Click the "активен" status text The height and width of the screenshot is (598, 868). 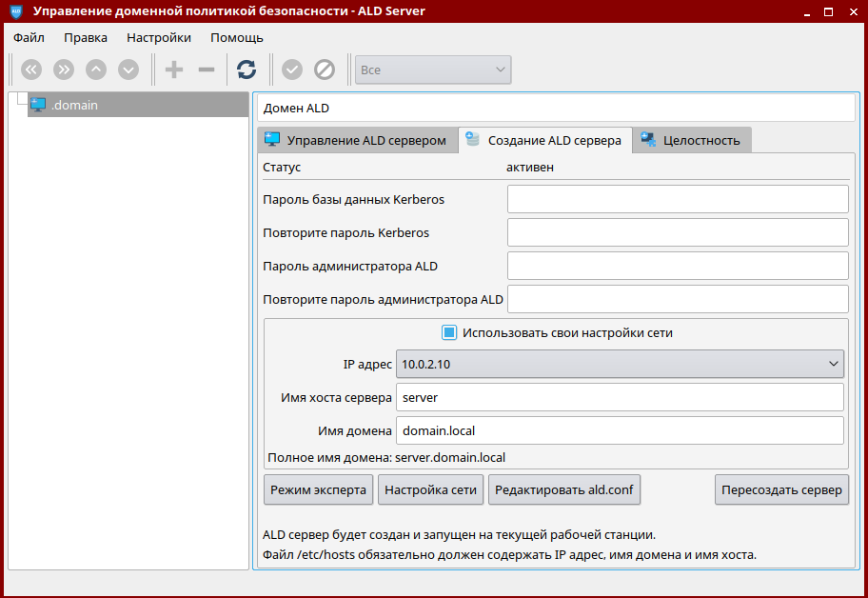pyautogui.click(x=530, y=168)
